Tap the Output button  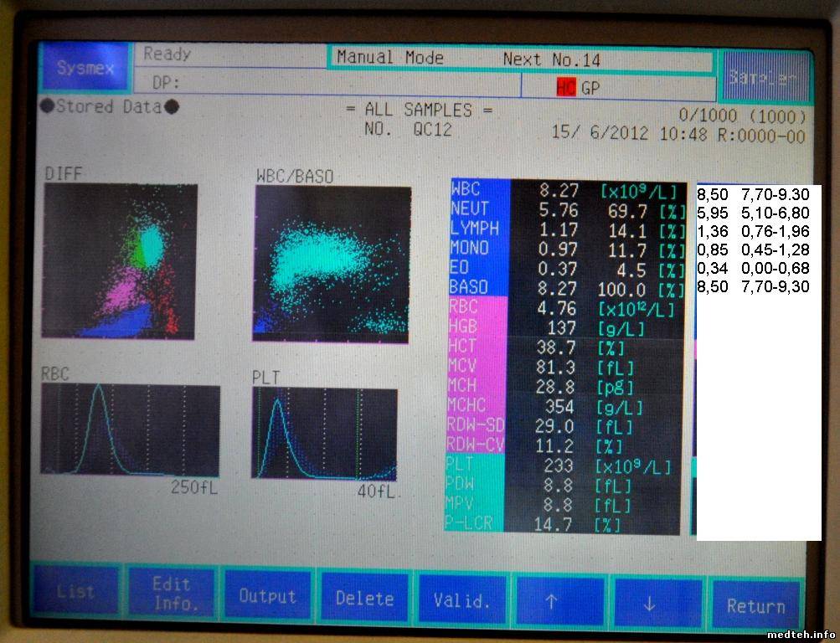coord(267,596)
